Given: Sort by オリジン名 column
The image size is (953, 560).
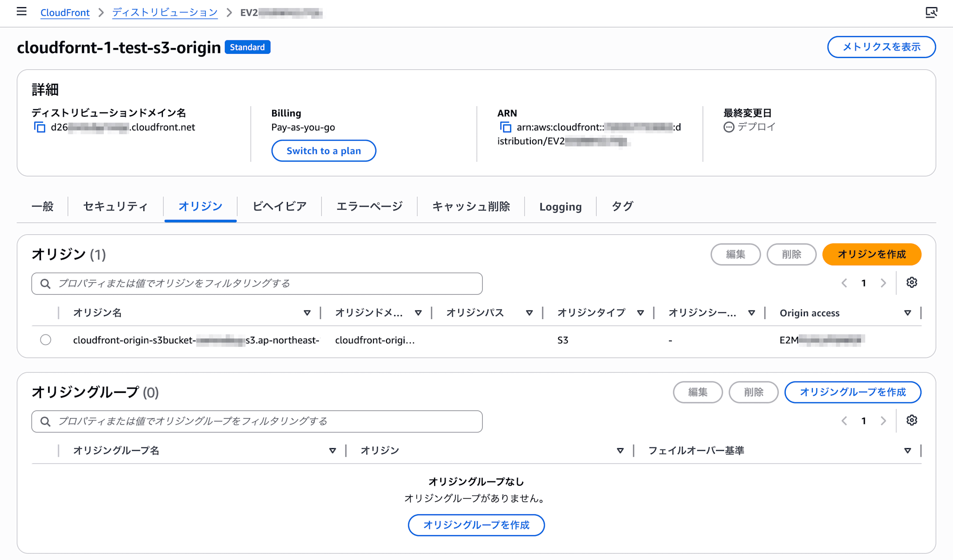Looking at the screenshot, I should click(307, 313).
